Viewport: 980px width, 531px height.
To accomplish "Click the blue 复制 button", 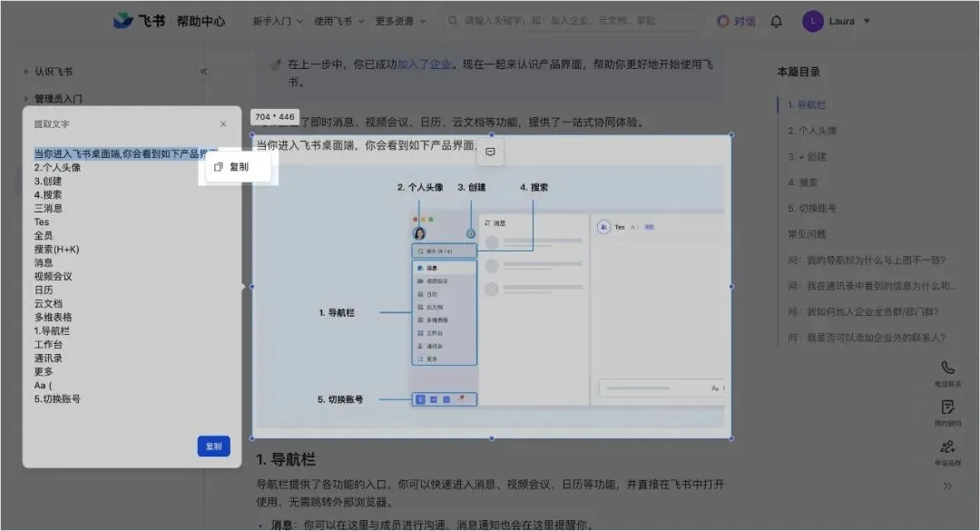I will (214, 446).
